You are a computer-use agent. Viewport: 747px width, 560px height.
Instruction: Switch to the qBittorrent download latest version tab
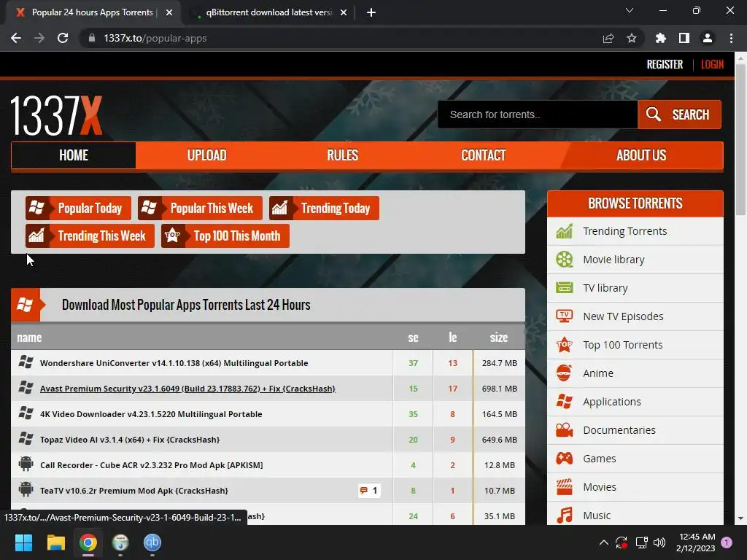click(x=268, y=12)
